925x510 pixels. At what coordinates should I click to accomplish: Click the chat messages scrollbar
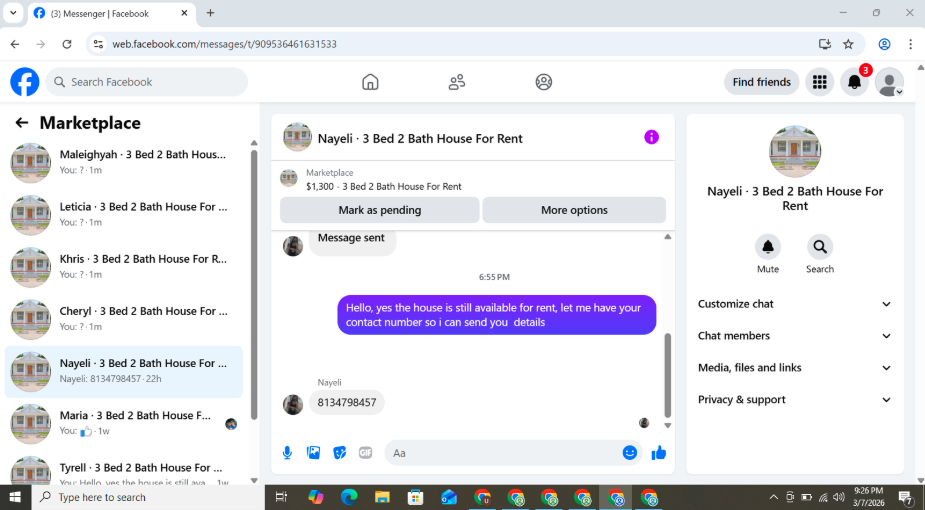tap(668, 375)
